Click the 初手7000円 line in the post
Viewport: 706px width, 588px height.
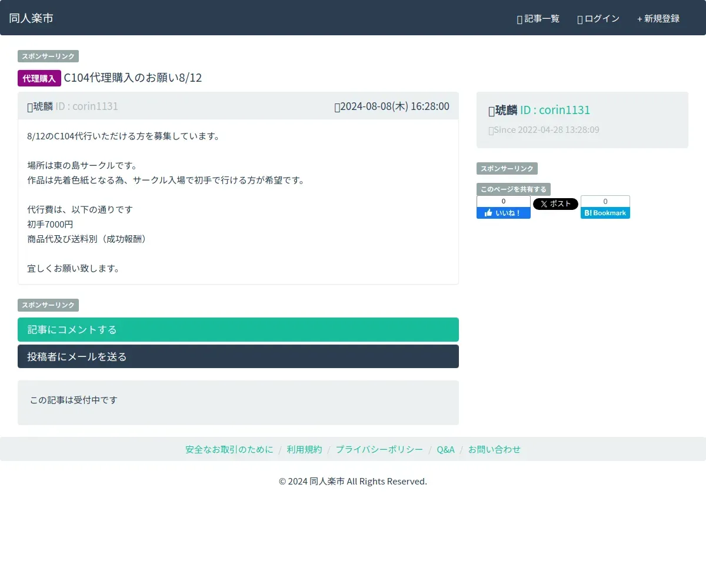[50, 224]
